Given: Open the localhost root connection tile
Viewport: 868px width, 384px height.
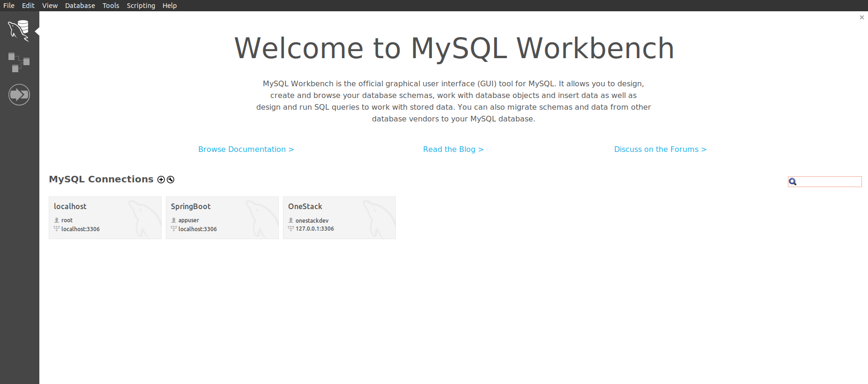Looking at the screenshot, I should tap(105, 218).
